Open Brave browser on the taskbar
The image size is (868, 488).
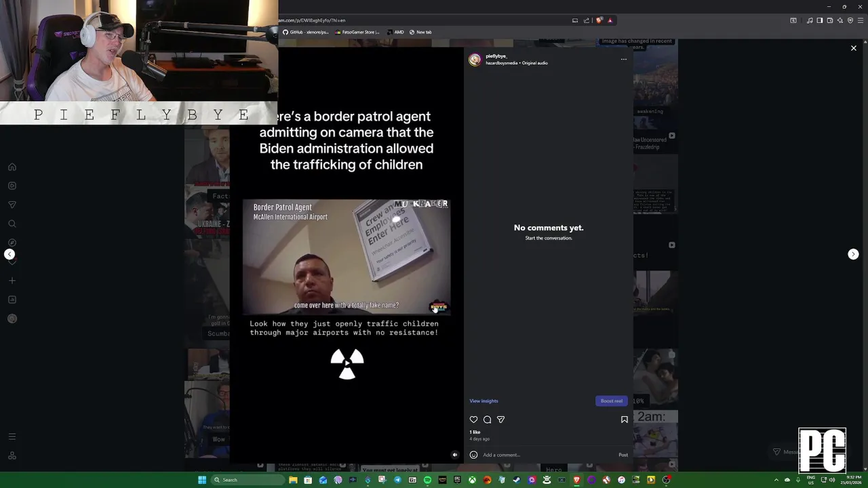pos(576,480)
